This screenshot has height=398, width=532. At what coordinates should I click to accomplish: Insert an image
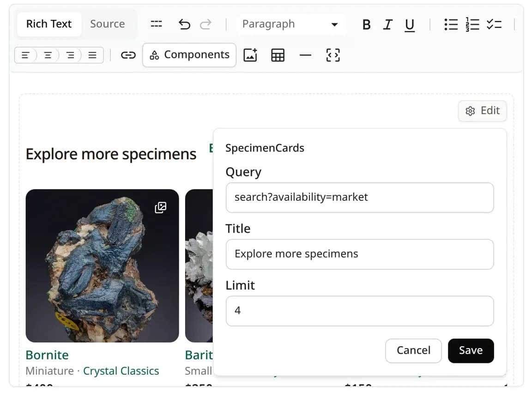pos(250,55)
